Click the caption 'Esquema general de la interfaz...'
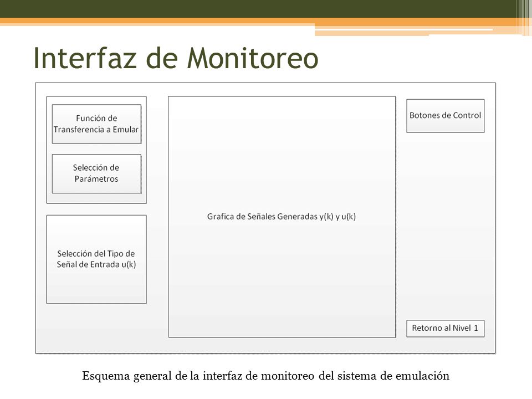This screenshot has width=532, height=399. pyautogui.click(x=265, y=376)
